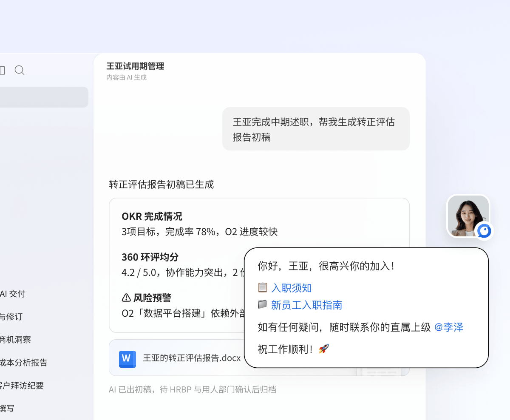Click the greeting 你好，王亚，很高兴你的加入！

327,266
